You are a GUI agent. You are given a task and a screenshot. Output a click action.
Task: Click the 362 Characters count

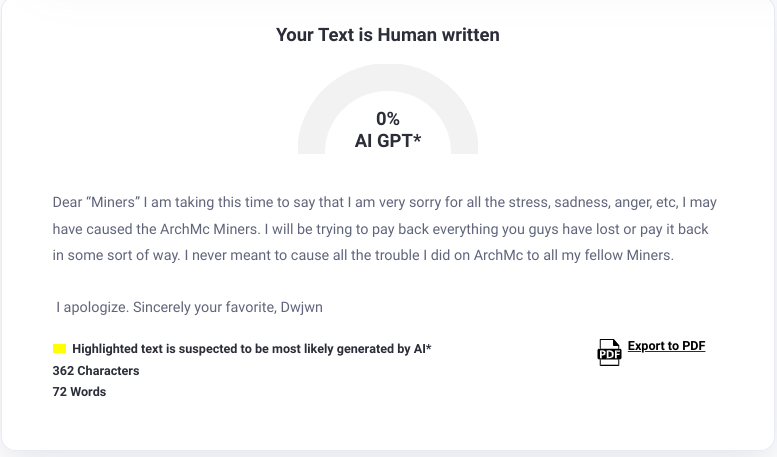(96, 371)
